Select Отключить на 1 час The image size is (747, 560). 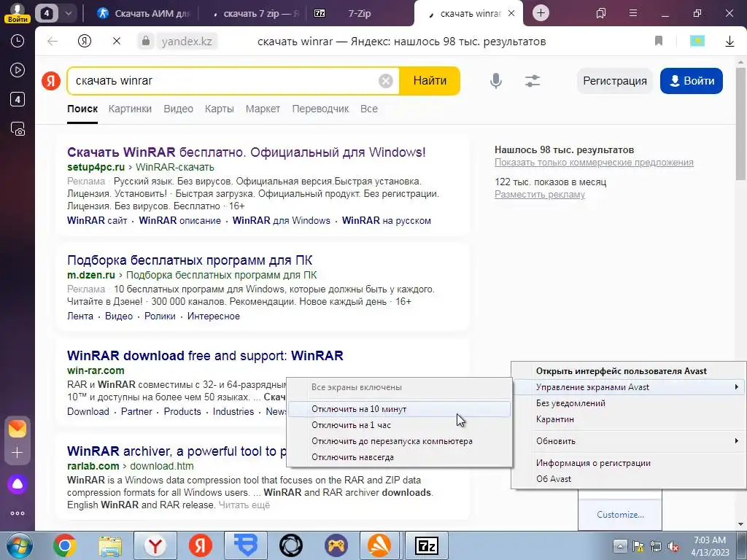399,425
